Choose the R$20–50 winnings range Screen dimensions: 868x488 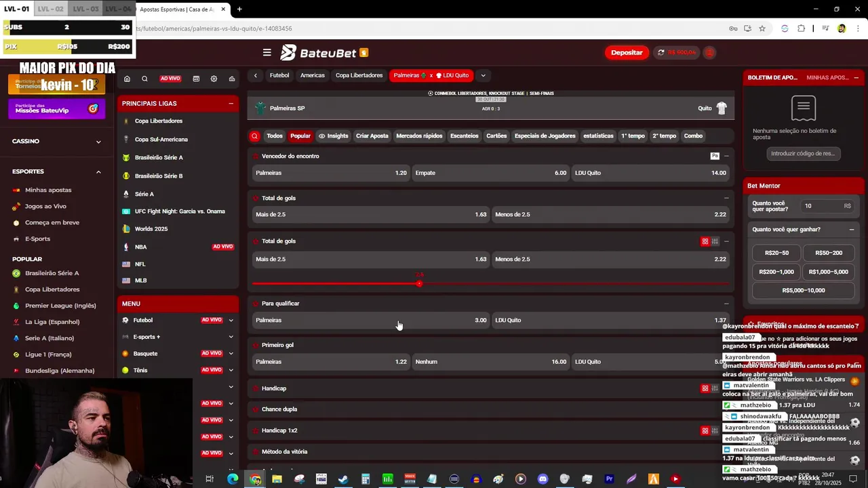[x=776, y=253]
